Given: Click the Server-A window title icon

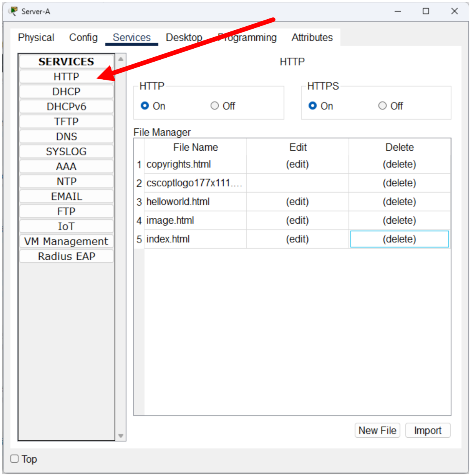Looking at the screenshot, I should click(13, 11).
